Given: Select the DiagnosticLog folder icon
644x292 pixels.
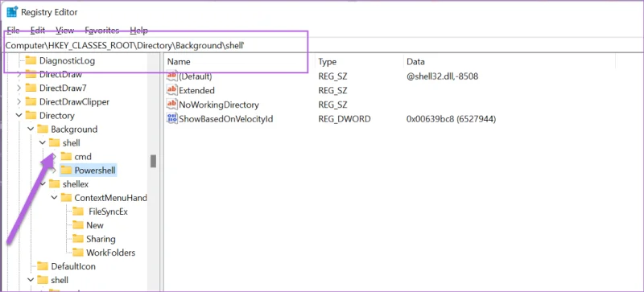Looking at the screenshot, I should [x=31, y=61].
